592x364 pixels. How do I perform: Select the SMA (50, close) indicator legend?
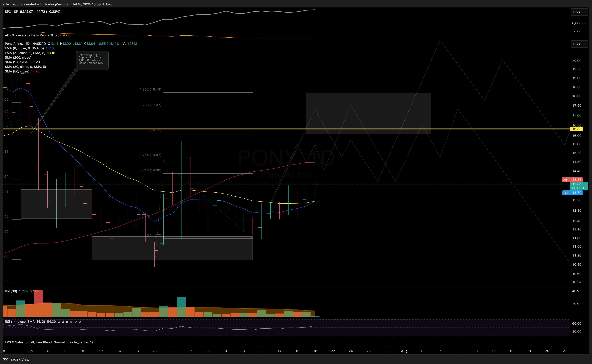17,71
